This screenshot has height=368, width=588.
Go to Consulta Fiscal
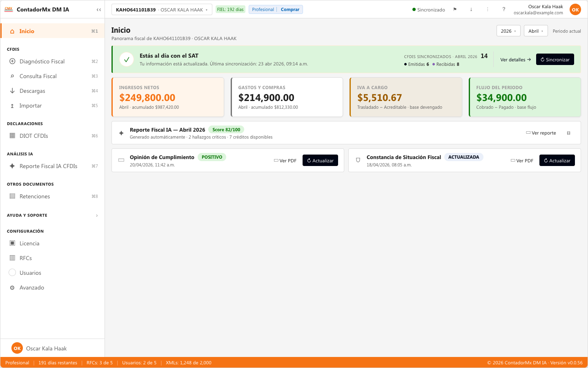click(x=53, y=76)
